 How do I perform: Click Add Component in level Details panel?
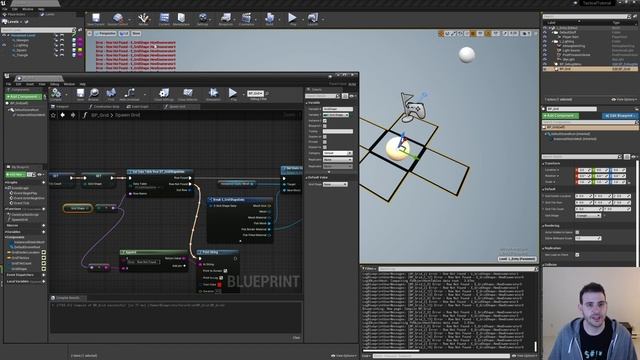560,116
